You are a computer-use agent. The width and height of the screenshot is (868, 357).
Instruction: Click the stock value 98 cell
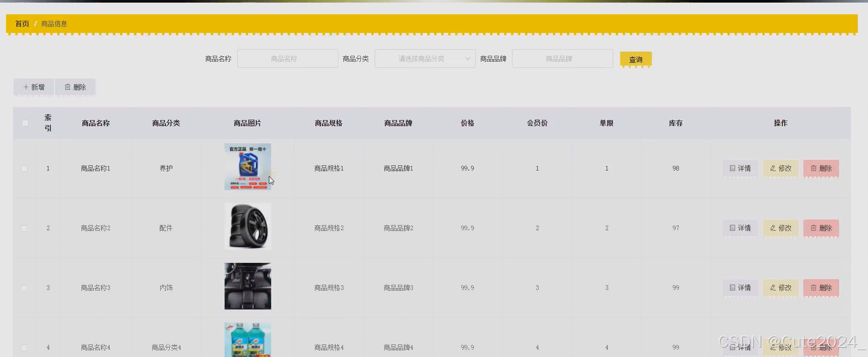[x=676, y=168]
